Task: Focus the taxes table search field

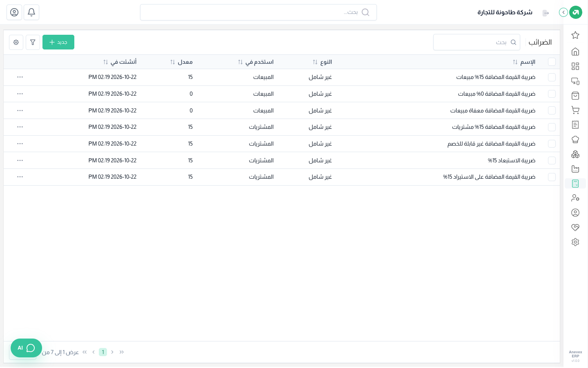Action: [477, 42]
